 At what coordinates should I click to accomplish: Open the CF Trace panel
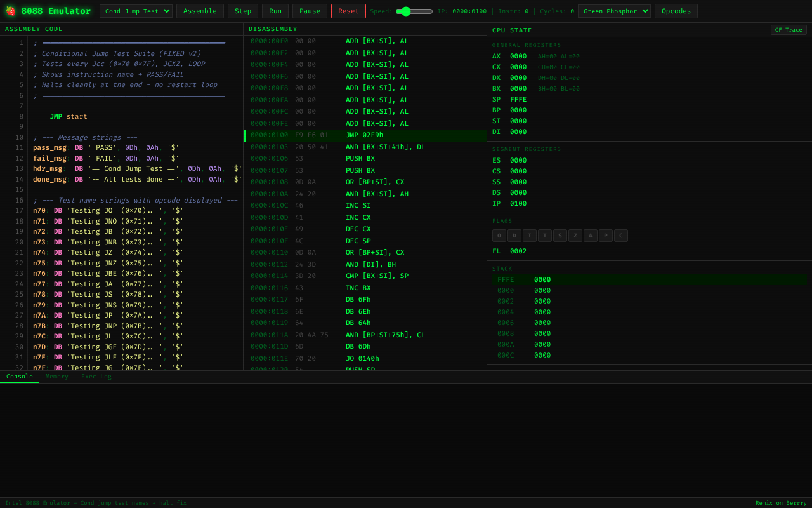(789, 30)
